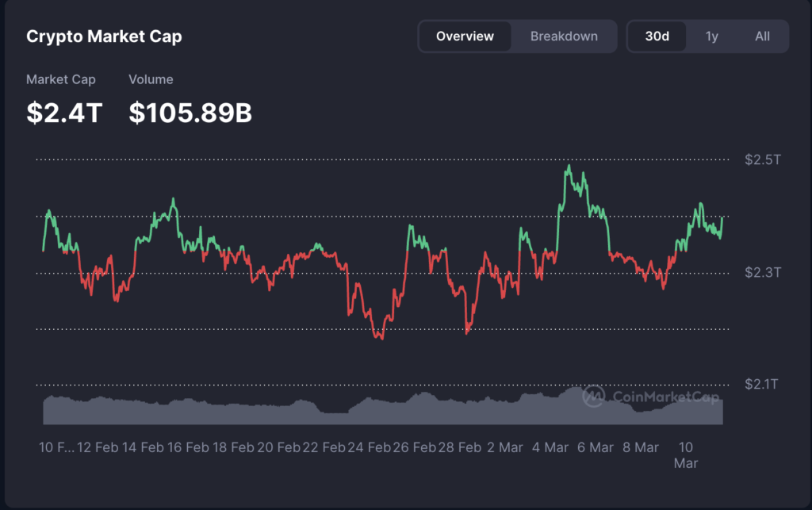Click the $105.89B volume value

tap(190, 113)
